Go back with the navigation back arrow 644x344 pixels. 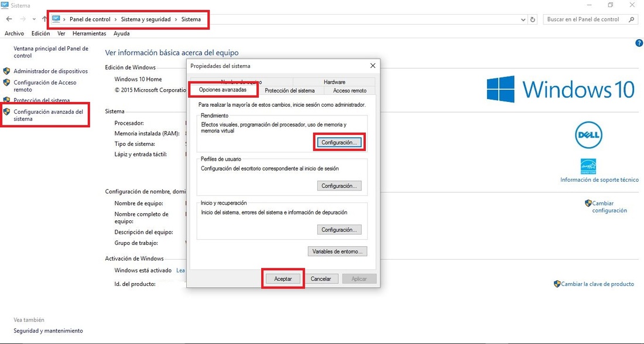[9, 19]
